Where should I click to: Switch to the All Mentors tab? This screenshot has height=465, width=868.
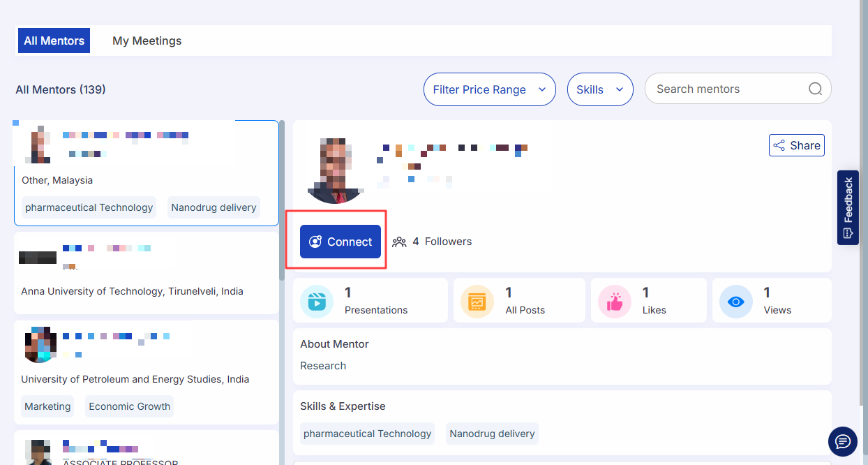pos(54,40)
